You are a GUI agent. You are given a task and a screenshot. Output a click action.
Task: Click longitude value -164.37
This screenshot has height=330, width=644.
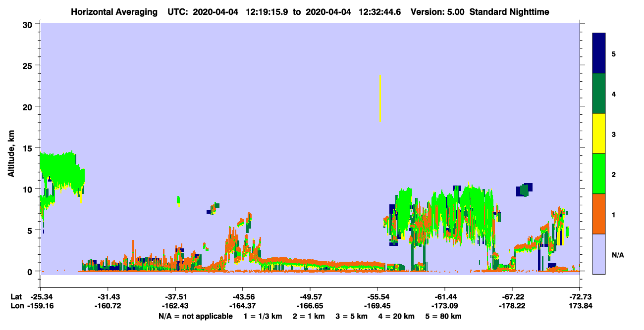coord(243,306)
